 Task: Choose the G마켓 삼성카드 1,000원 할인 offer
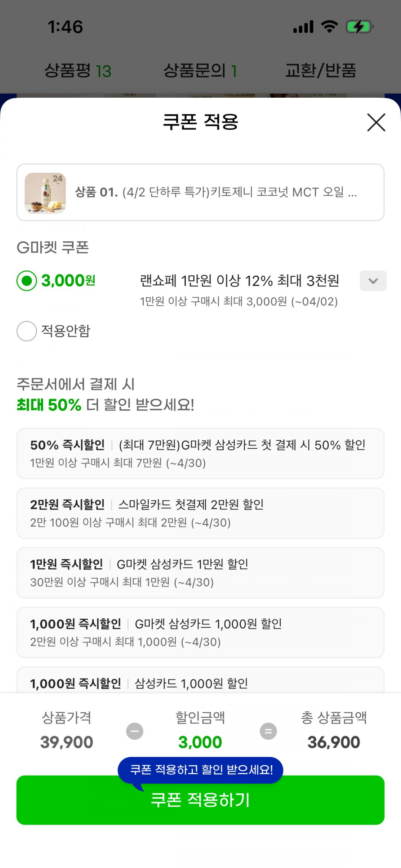pyautogui.click(x=200, y=632)
